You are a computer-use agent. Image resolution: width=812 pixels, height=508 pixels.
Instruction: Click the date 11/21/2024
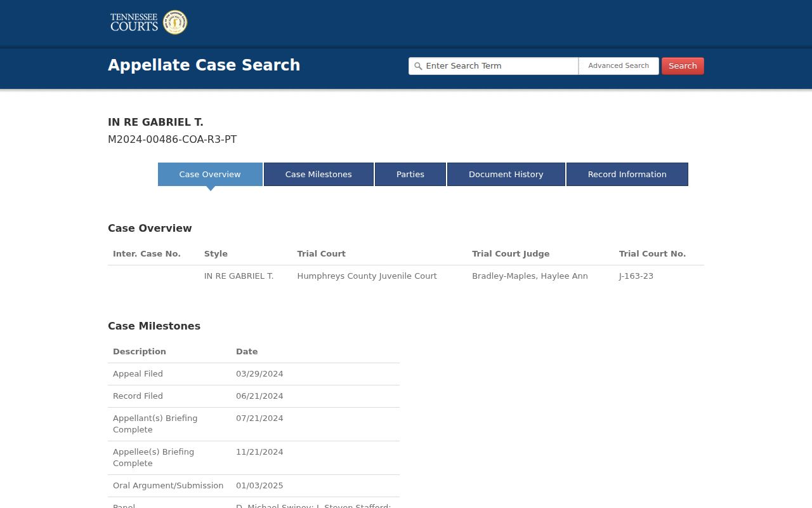pos(259,452)
